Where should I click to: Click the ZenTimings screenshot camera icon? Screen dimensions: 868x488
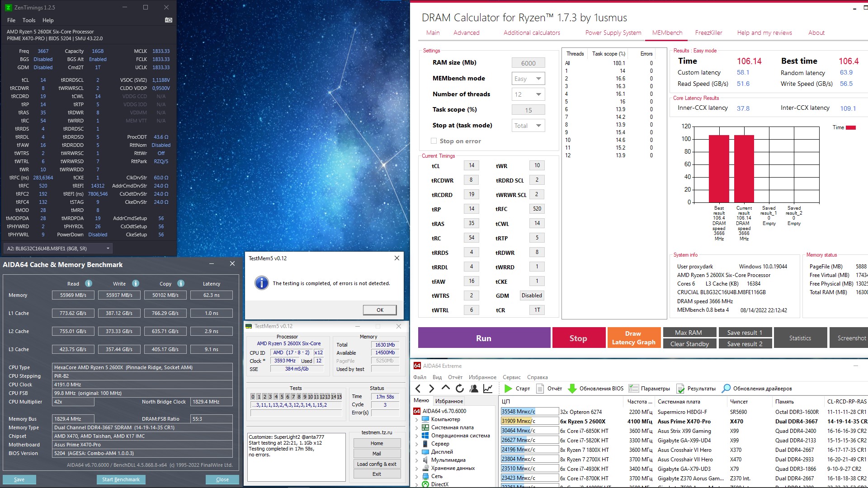pos(168,20)
